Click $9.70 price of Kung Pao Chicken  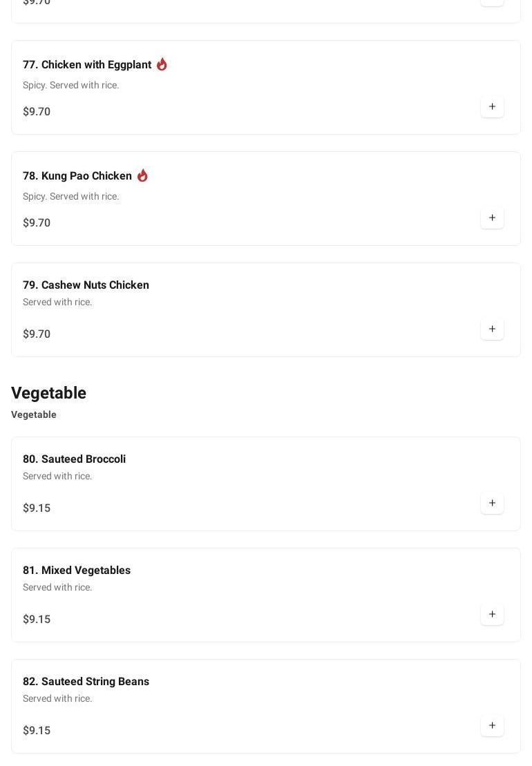pos(37,223)
